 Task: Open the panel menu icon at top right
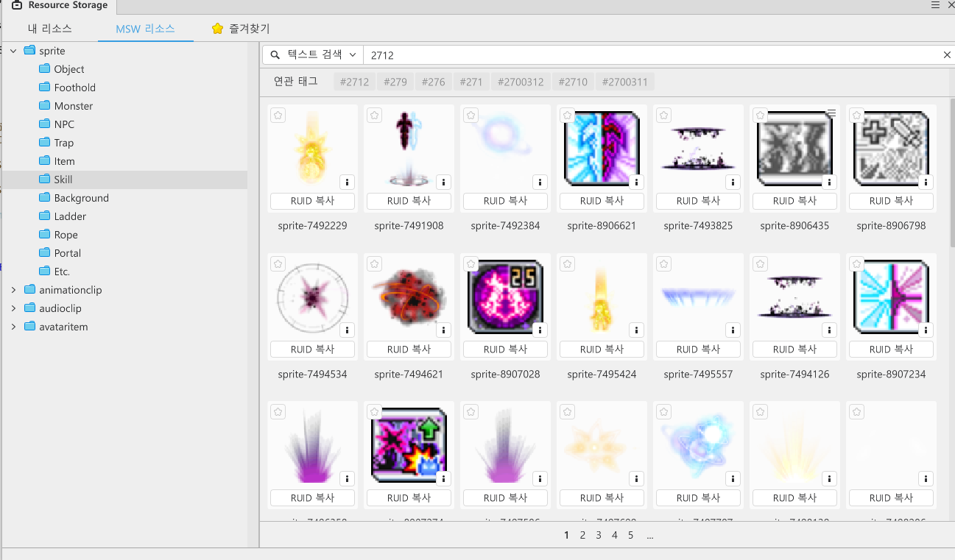tap(935, 5)
